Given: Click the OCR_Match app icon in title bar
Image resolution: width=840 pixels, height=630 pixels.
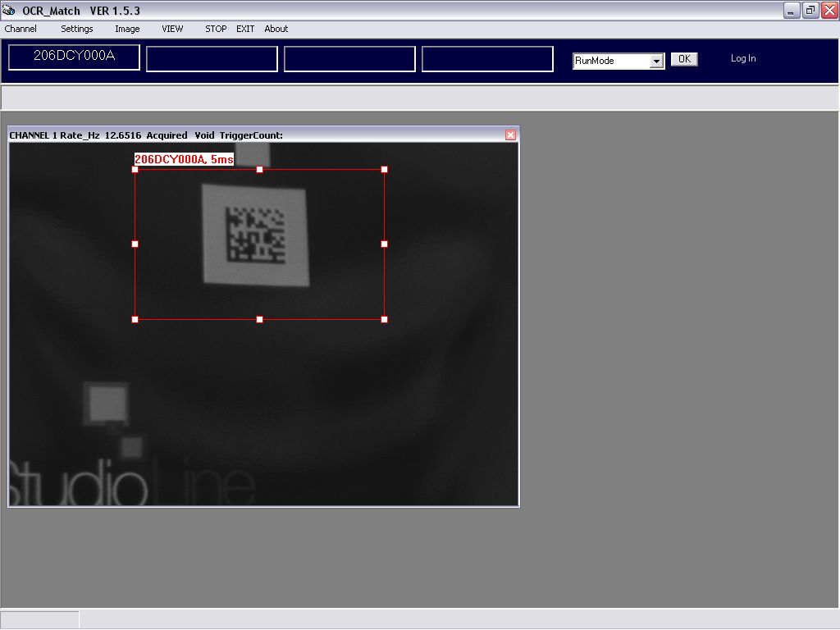Looking at the screenshot, I should click(10, 10).
